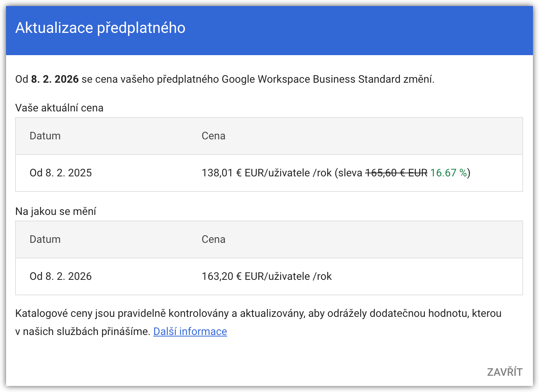Screen dimensions: 539x392
Task: Click the Datum header in current price table
Action: pyautogui.click(x=45, y=136)
